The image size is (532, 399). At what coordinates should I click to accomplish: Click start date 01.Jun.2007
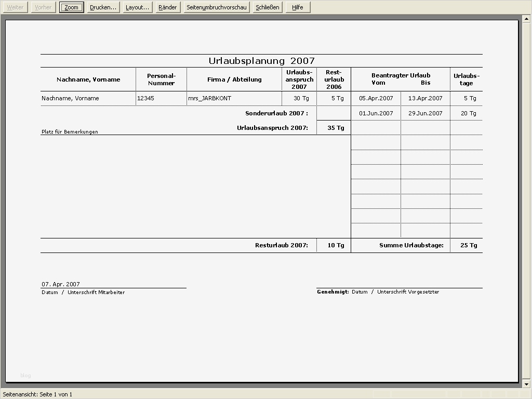(x=376, y=113)
